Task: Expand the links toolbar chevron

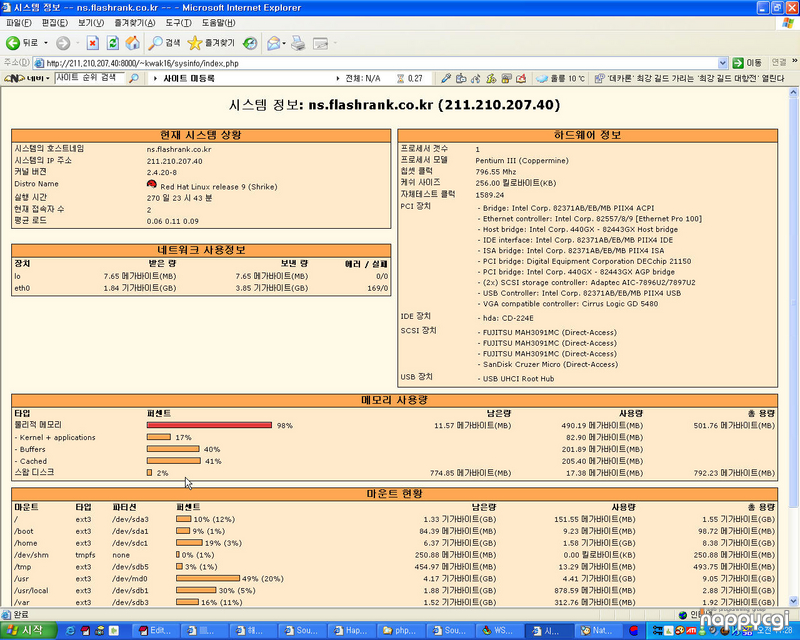Action: [794, 61]
